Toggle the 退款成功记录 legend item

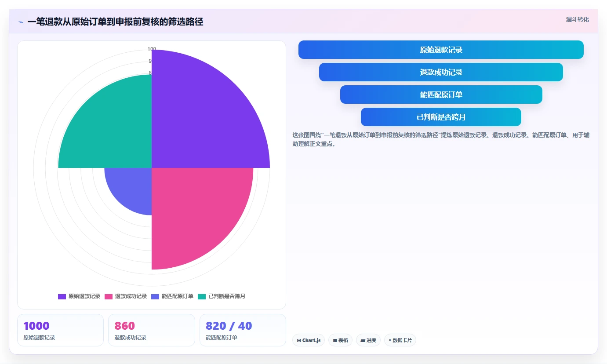point(126,296)
